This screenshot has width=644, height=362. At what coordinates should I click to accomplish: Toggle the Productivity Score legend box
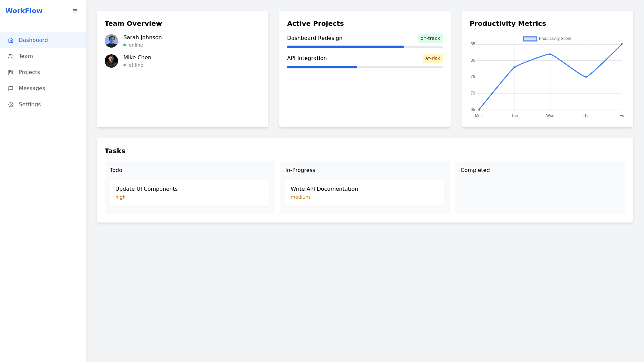coord(530,39)
